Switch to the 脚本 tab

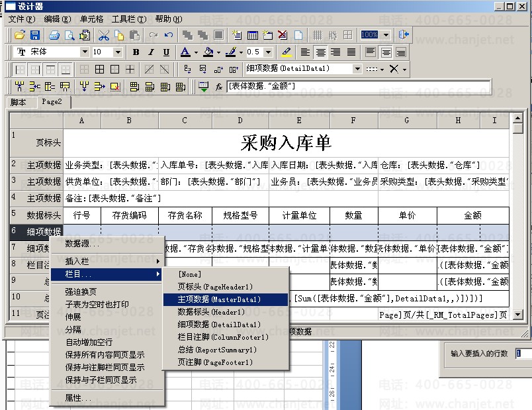click(x=18, y=102)
